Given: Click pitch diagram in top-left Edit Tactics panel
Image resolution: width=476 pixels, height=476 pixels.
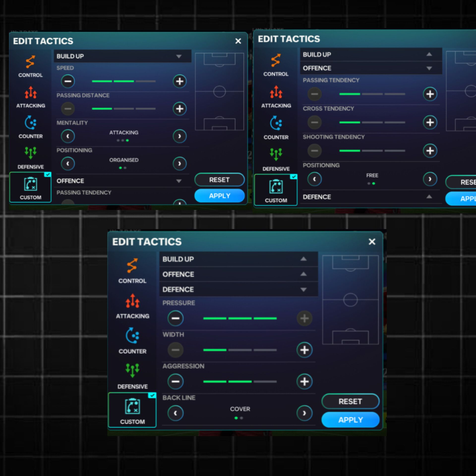Looking at the screenshot, I should [219, 91].
